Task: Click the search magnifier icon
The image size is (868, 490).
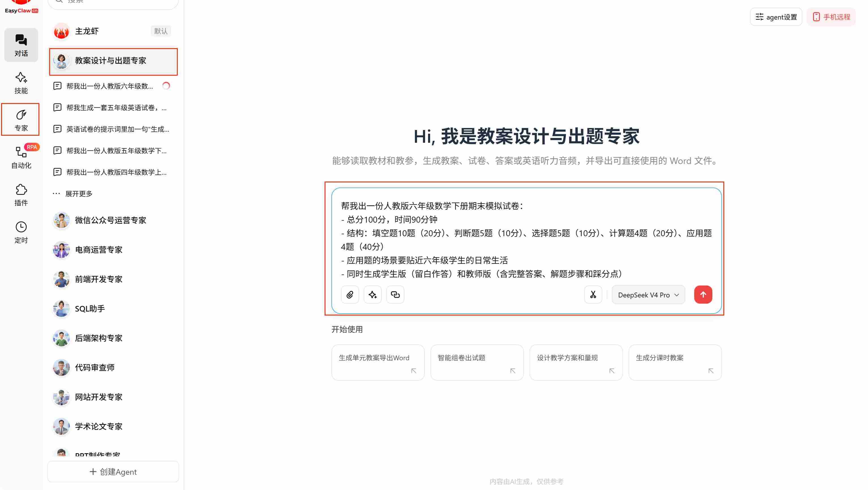Action: 59,1
